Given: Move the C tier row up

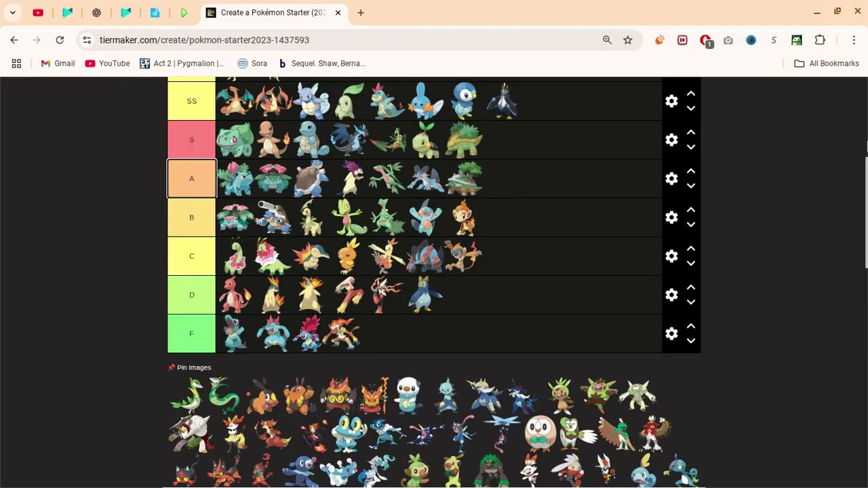Looking at the screenshot, I should tap(691, 249).
